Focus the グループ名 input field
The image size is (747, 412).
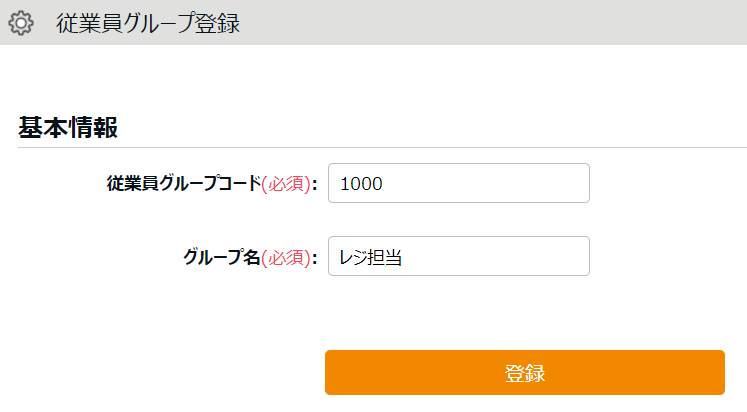tap(458, 256)
